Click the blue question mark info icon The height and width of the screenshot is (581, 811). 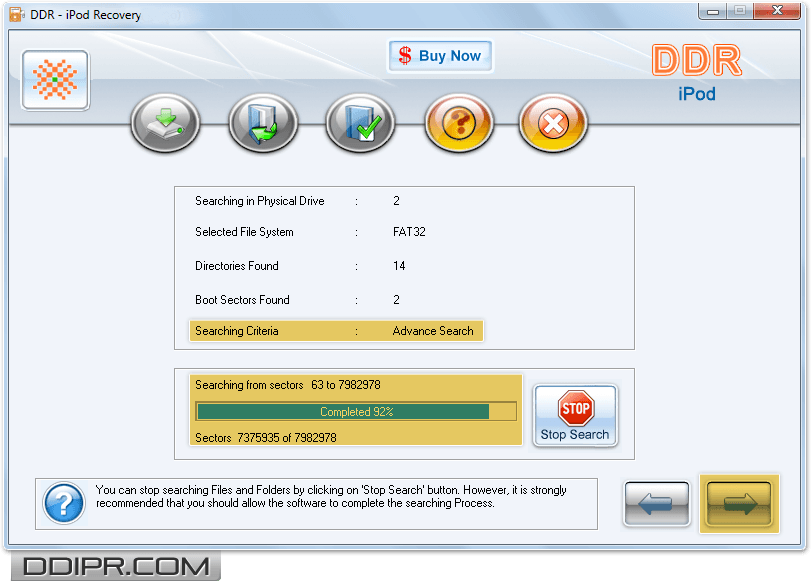click(x=64, y=503)
